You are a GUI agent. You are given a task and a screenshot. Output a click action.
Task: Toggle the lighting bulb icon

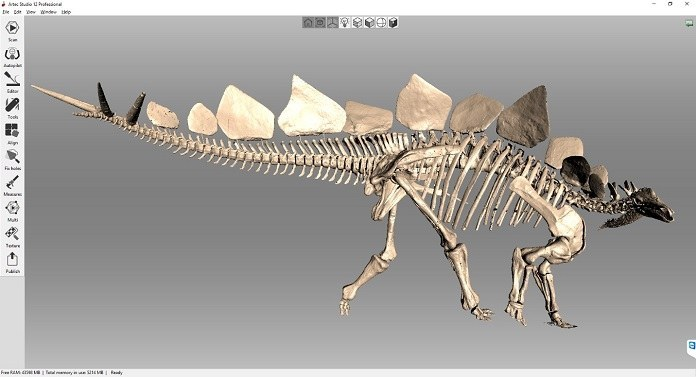tap(345, 22)
